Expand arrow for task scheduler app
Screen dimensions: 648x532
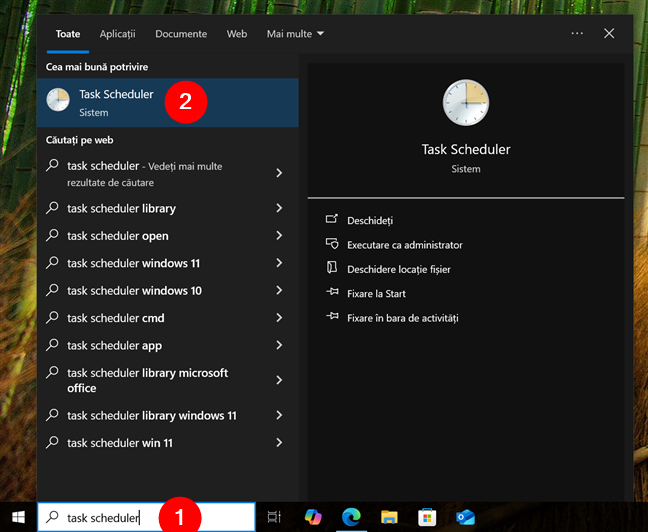pos(279,345)
